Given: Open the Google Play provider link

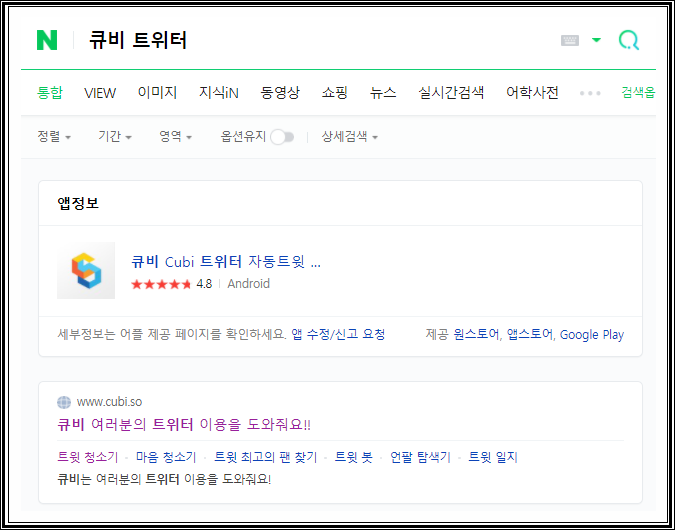Looking at the screenshot, I should click(591, 335).
